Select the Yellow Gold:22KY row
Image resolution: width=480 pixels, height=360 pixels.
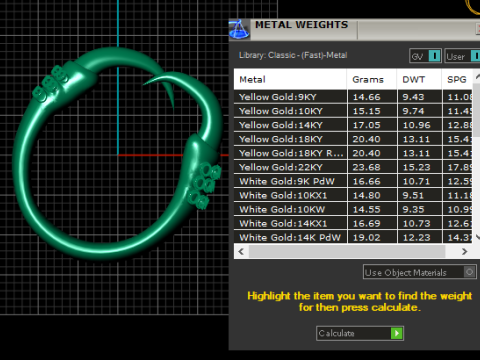353,167
